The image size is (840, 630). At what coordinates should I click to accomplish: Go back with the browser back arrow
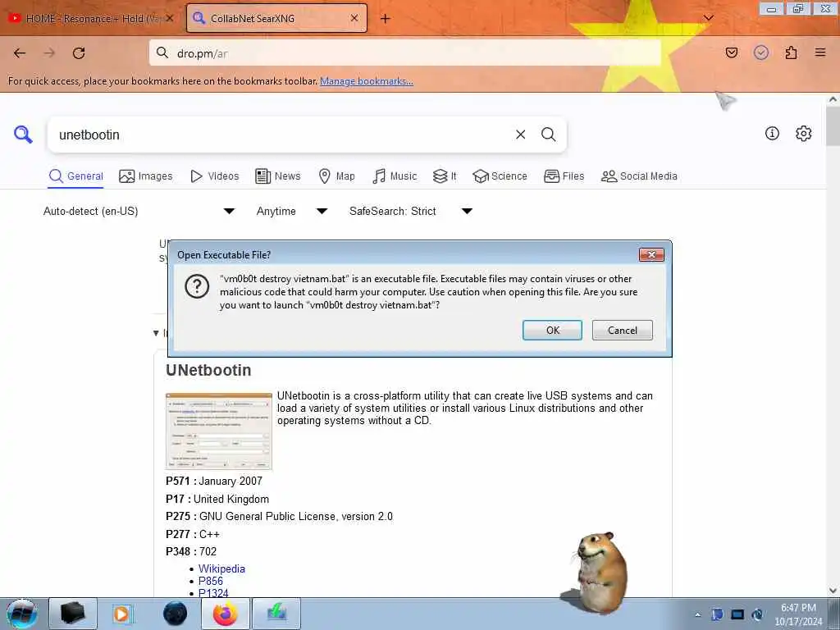coord(20,53)
